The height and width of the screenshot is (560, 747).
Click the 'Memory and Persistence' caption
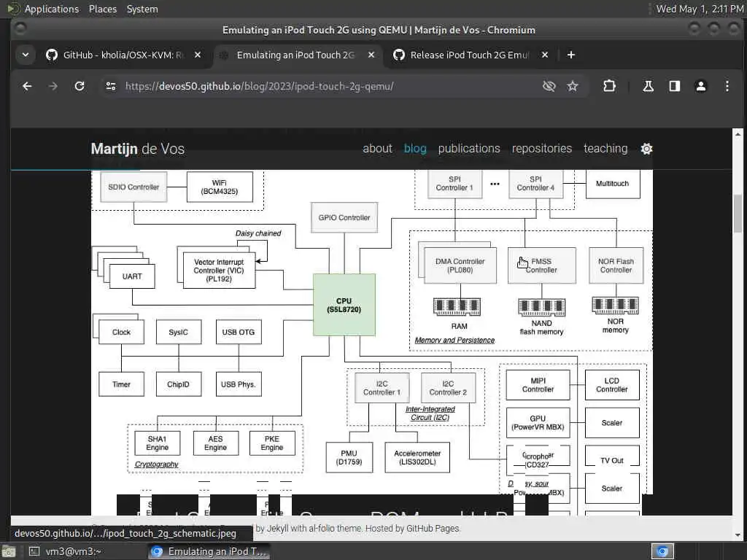454,340
